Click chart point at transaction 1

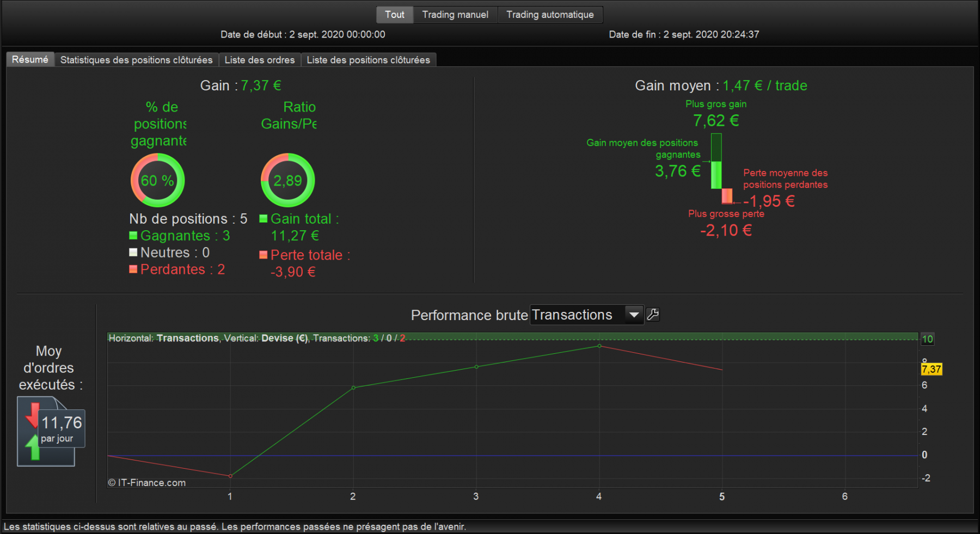(x=230, y=476)
